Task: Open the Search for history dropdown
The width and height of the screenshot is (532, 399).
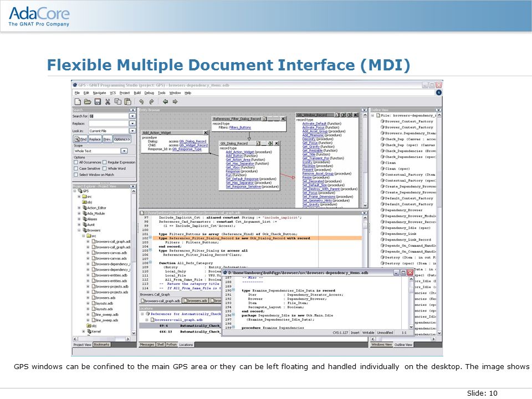Action: (132, 116)
